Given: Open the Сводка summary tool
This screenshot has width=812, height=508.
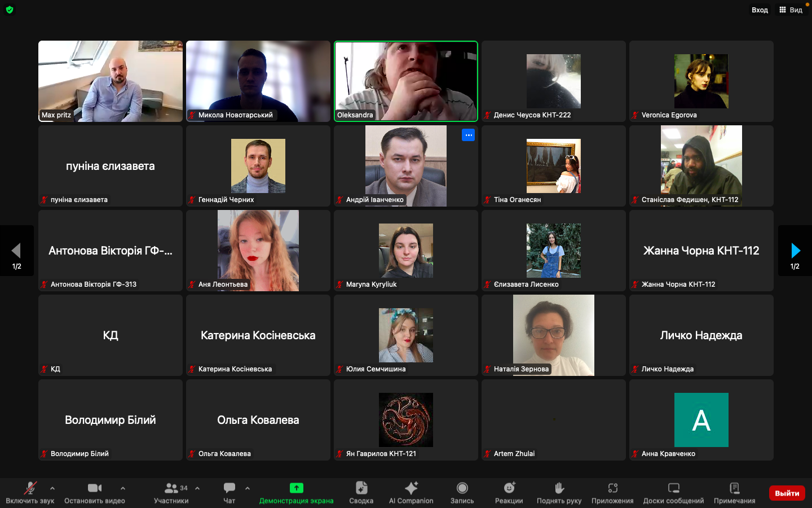Looking at the screenshot, I should 361,489.
